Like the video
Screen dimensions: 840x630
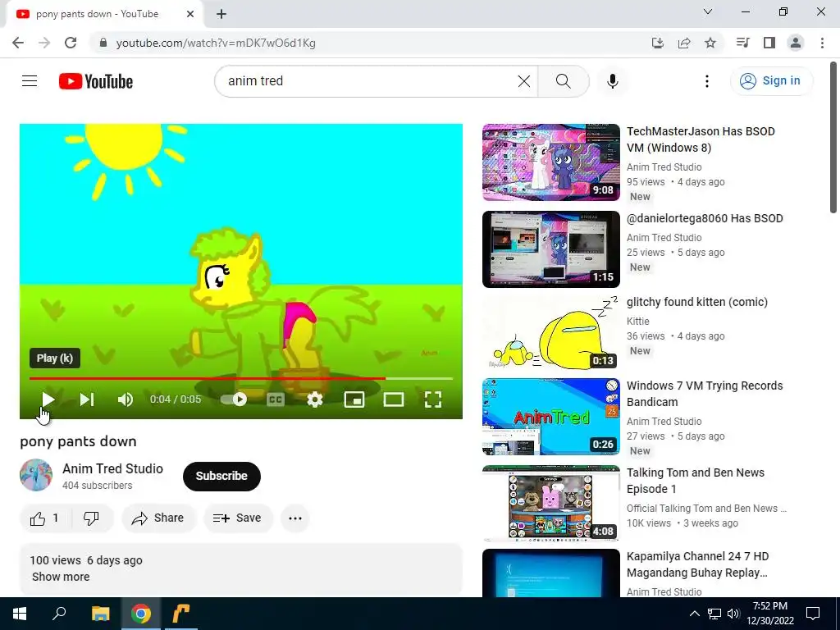[x=46, y=518]
